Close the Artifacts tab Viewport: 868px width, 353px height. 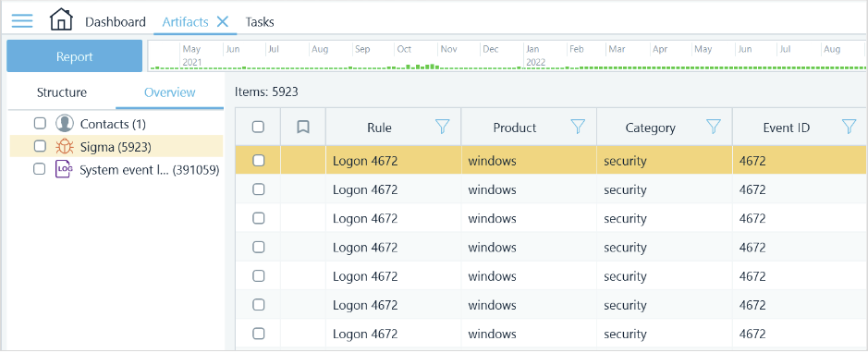(x=223, y=21)
